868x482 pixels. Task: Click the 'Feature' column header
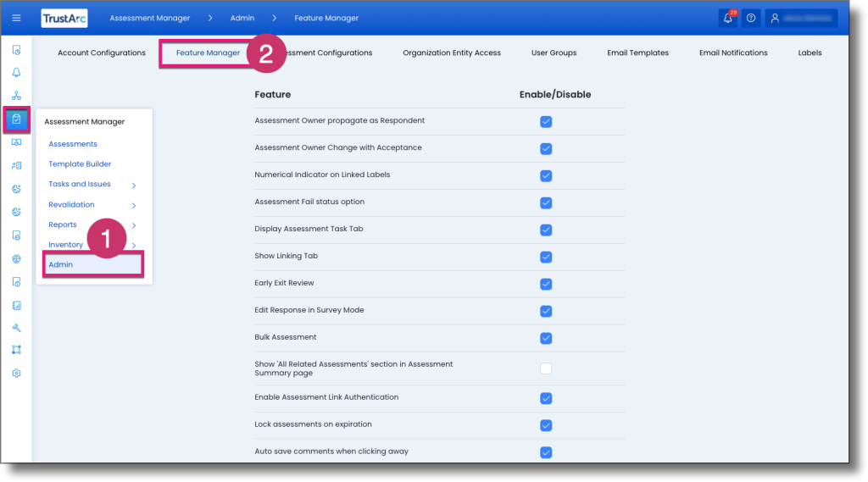(x=272, y=95)
